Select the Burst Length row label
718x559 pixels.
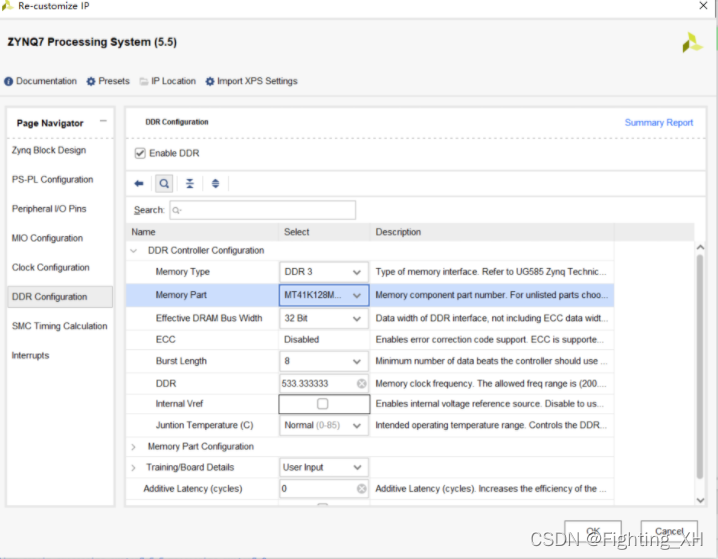181,361
